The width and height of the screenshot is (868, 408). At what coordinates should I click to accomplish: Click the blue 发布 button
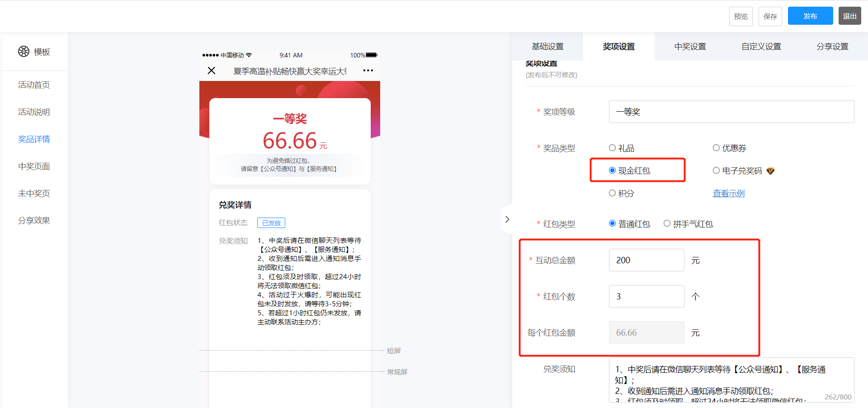pyautogui.click(x=810, y=16)
